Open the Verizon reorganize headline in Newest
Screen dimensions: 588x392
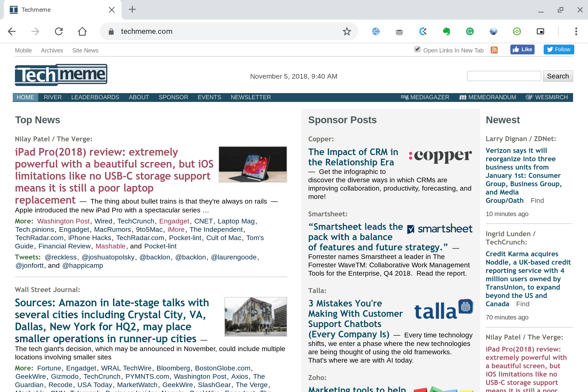click(524, 175)
